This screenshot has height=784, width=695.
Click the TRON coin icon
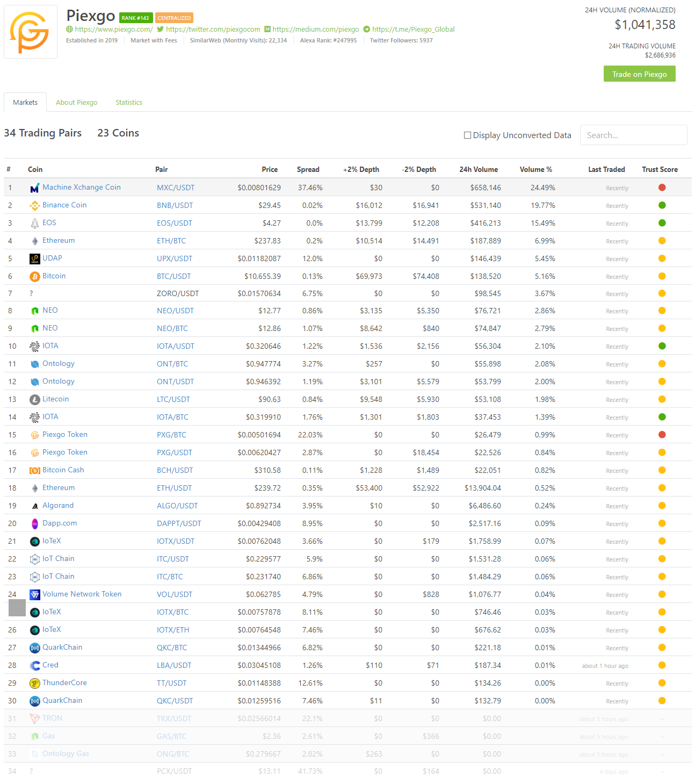tap(35, 719)
